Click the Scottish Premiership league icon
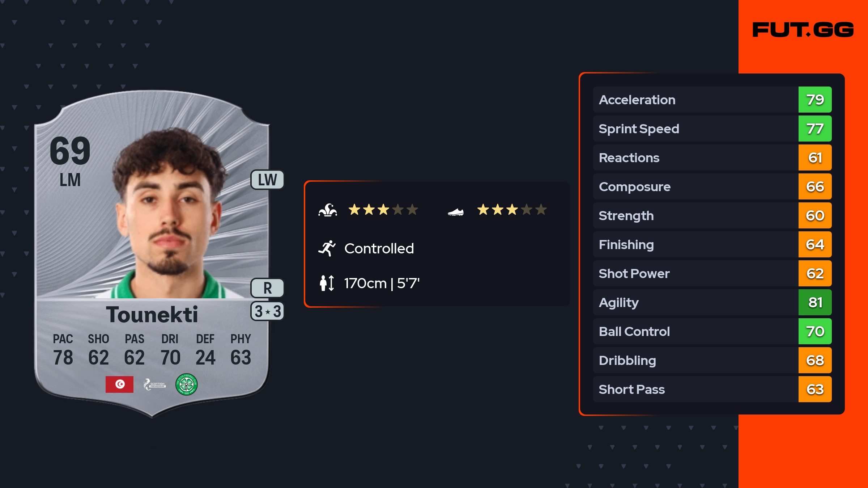The image size is (868, 488). pos(154,384)
